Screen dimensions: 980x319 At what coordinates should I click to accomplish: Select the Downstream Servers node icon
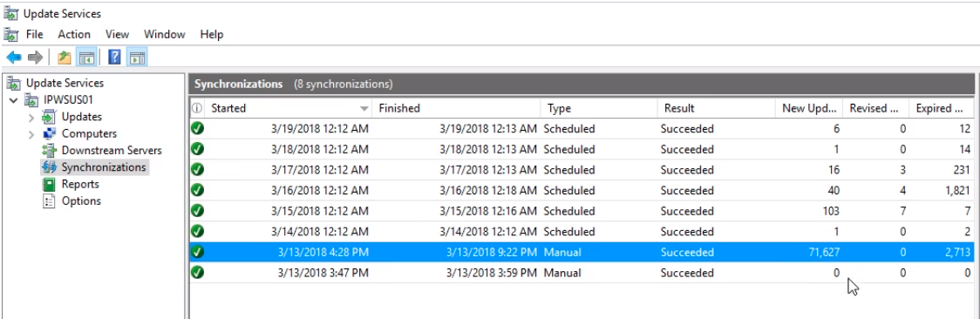50,151
